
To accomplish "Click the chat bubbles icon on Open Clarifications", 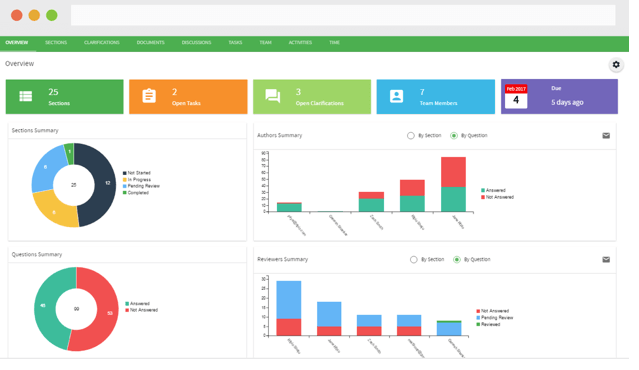I will 273,96.
